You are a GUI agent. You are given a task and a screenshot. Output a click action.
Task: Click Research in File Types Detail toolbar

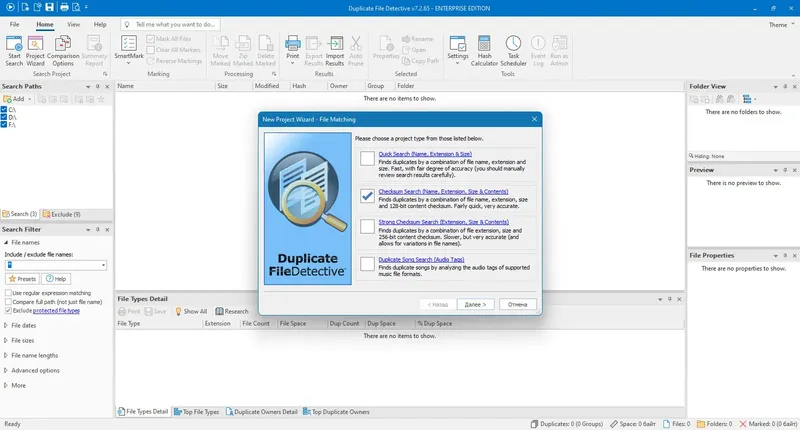[232, 311]
